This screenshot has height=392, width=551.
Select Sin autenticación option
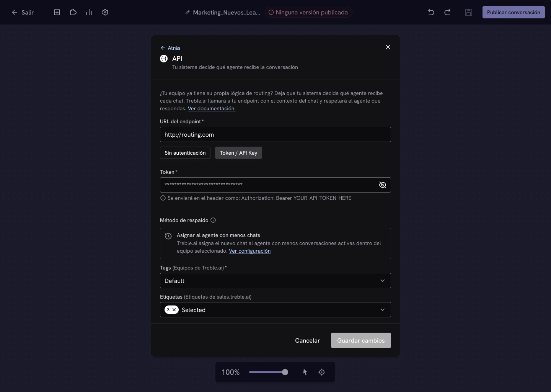185,153
